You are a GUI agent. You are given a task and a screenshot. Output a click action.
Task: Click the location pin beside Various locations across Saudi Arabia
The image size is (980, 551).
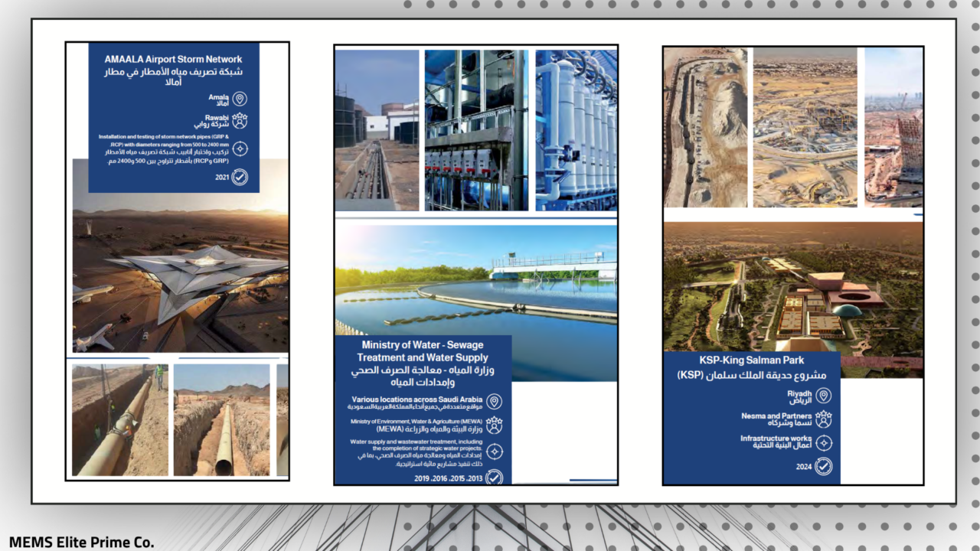tap(495, 402)
